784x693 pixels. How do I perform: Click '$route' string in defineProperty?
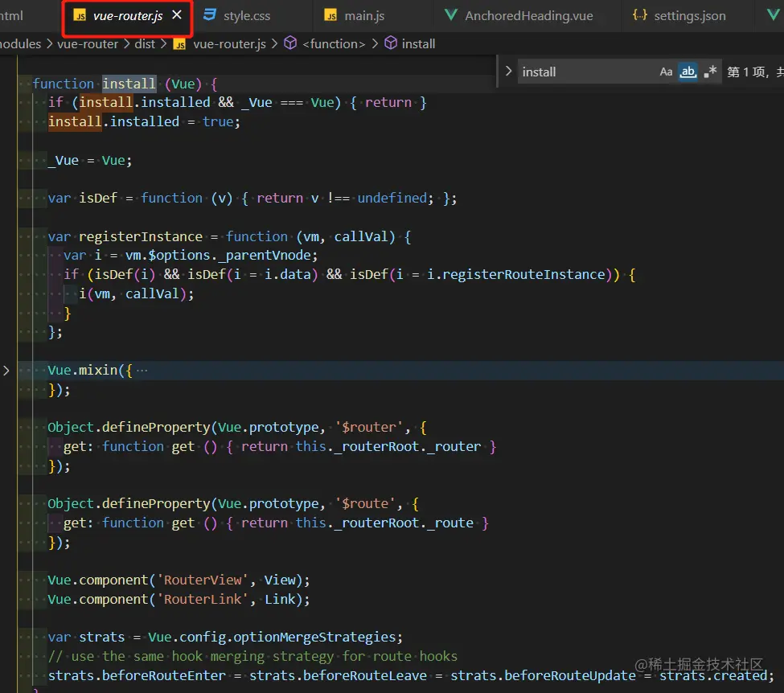pyautogui.click(x=364, y=503)
